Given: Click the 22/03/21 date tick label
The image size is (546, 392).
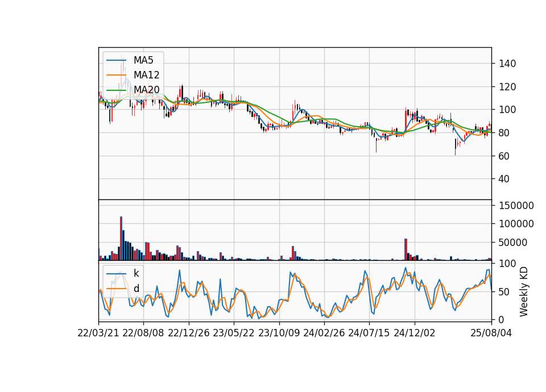Looking at the screenshot, I should coord(98,333).
